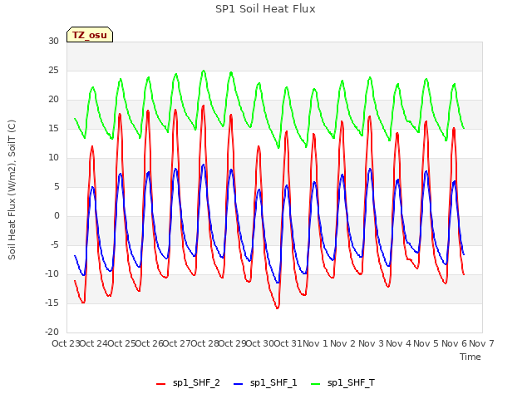This screenshot has height=399, width=532.
Task: Click the Nov 6 x-axis tick label
Action: pyautogui.click(x=454, y=343)
